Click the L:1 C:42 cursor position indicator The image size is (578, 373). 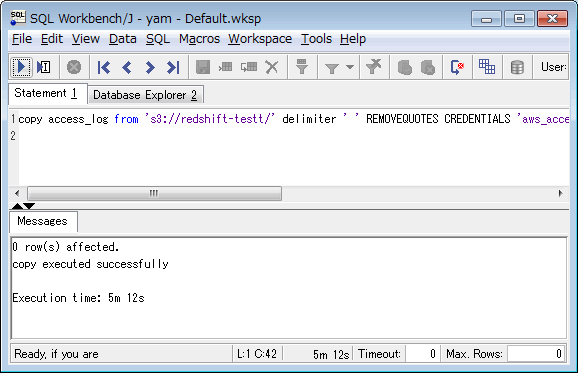coord(257,354)
